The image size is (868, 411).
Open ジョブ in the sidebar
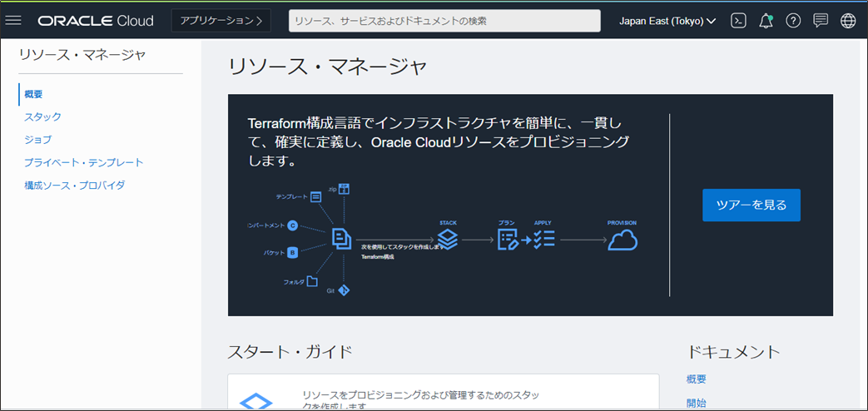37,140
